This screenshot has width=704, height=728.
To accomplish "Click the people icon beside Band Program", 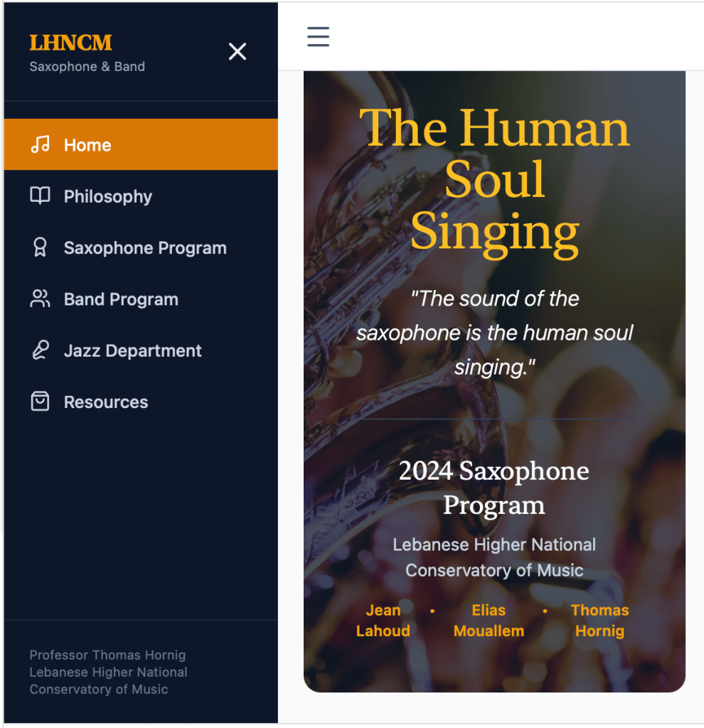I will point(40,299).
